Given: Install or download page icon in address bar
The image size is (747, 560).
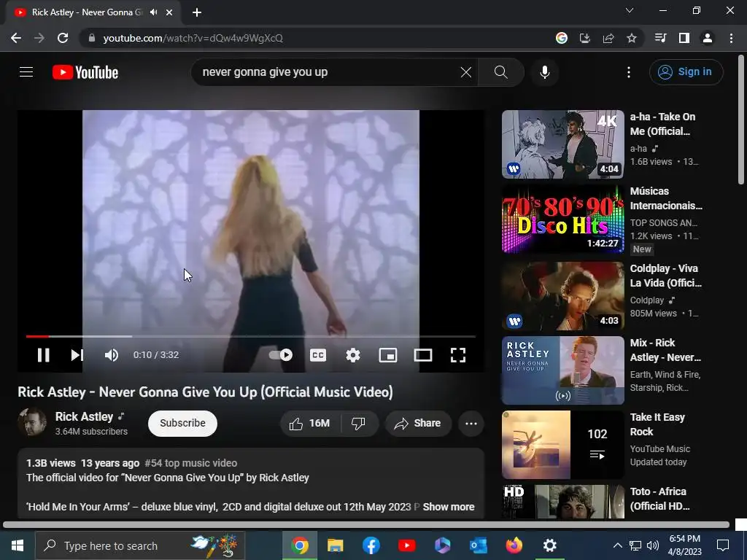Looking at the screenshot, I should [584, 38].
